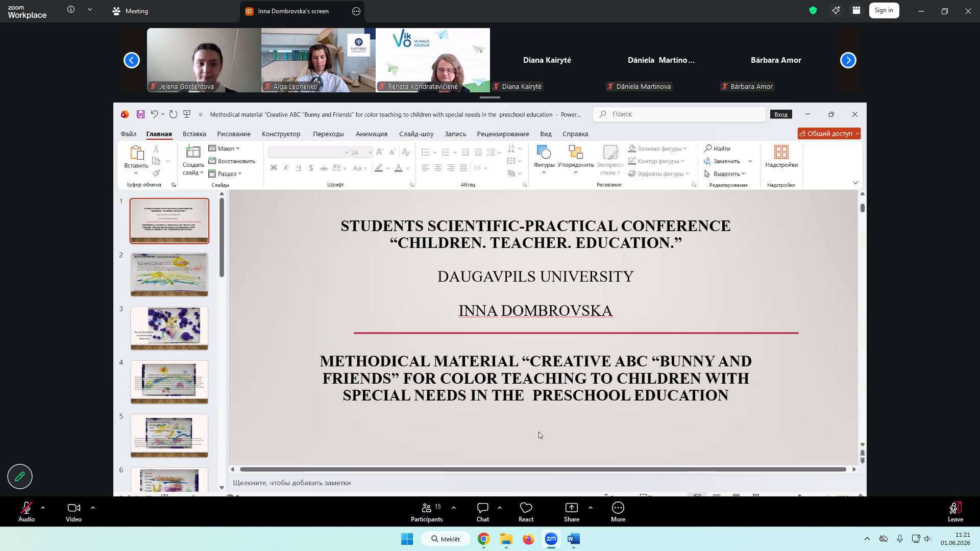Collapse the PowerPoint ribbon chevron
This screenshot has height=551, width=980.
click(x=855, y=183)
